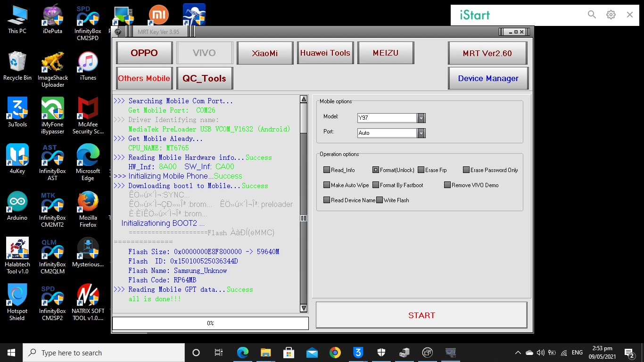
Task: Open Halabtech Tool v1.0 shortcut
Action: pyautogui.click(x=17, y=256)
